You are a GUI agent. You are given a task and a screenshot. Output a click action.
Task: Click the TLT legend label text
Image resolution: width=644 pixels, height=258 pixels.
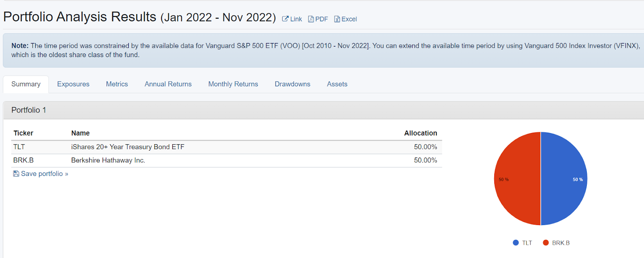click(x=527, y=243)
